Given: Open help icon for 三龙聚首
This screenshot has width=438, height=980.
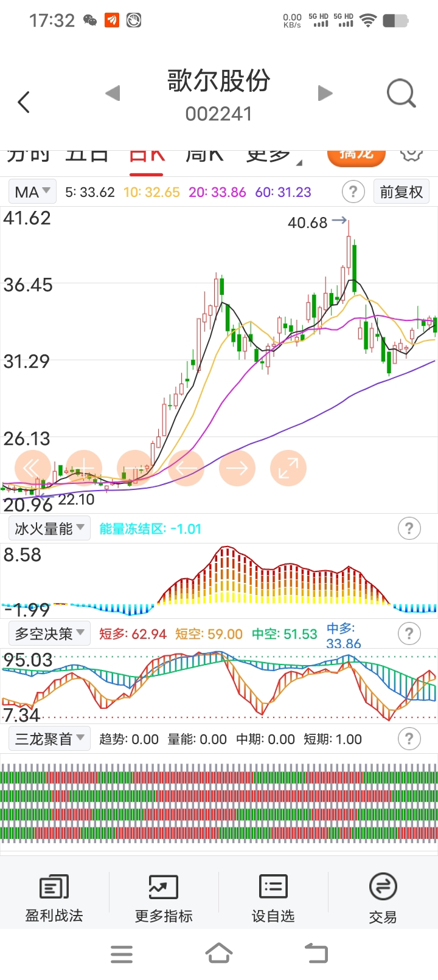Looking at the screenshot, I should point(409,739).
